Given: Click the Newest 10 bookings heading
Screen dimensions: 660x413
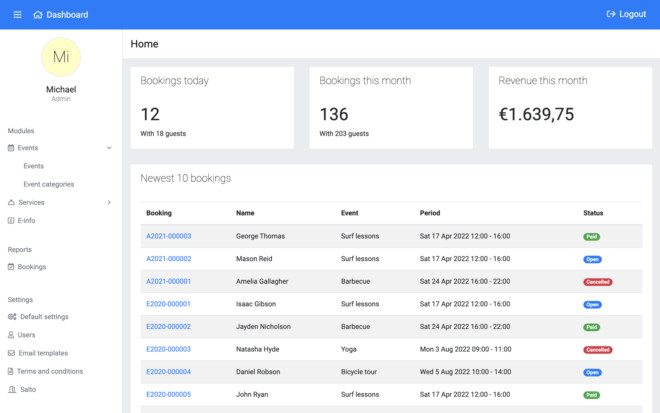Looking at the screenshot, I should 186,179.
